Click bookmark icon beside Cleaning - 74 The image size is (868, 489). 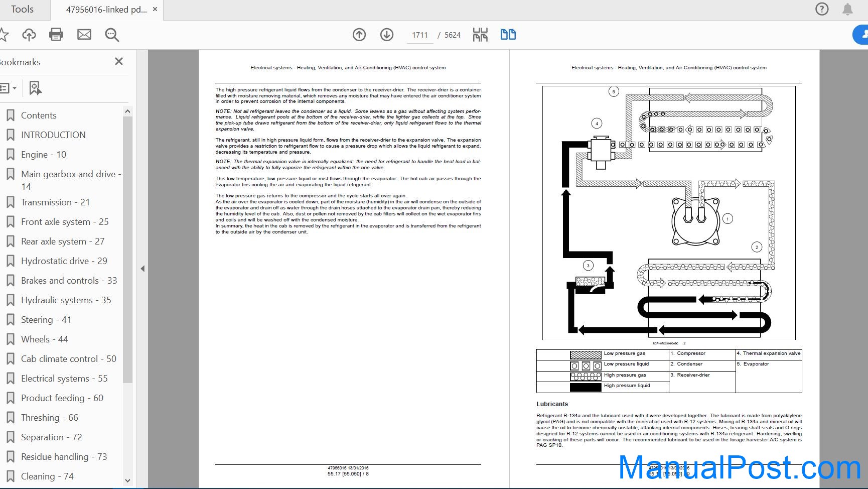11,476
